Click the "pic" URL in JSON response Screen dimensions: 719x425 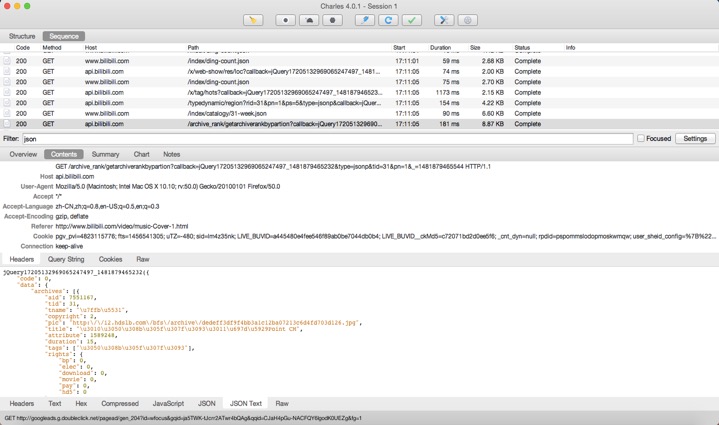[214, 323]
